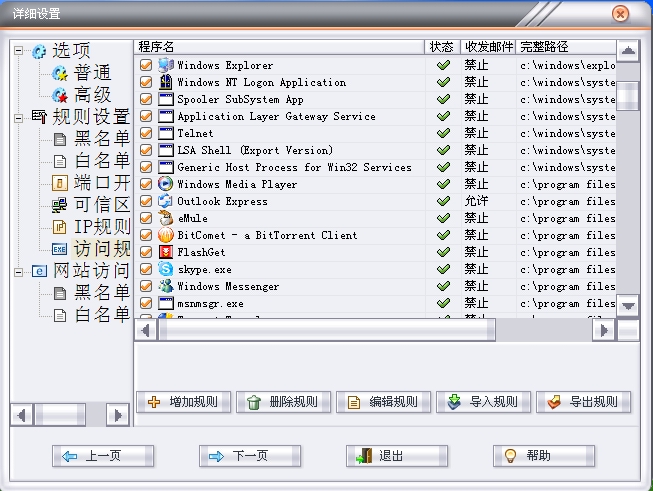Click the icon beside 高级 in the tree
The width and height of the screenshot is (653, 491).
[x=60, y=95]
